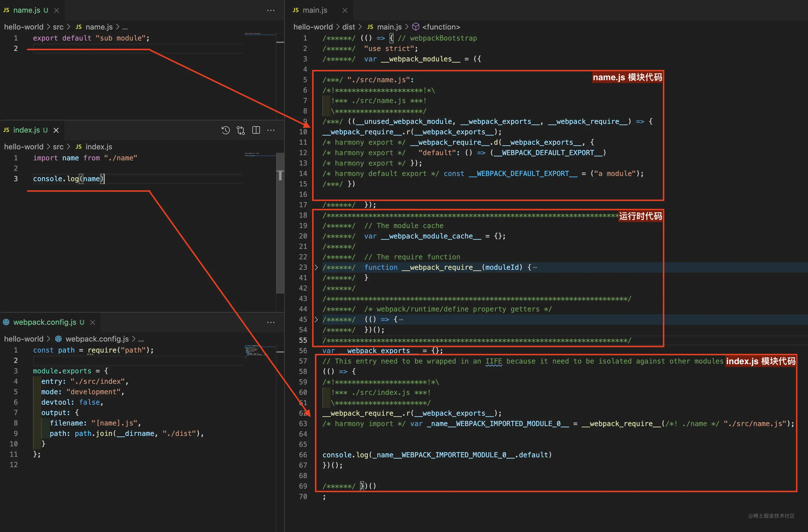Click line number 2 in webpack.config.js

click(16, 360)
